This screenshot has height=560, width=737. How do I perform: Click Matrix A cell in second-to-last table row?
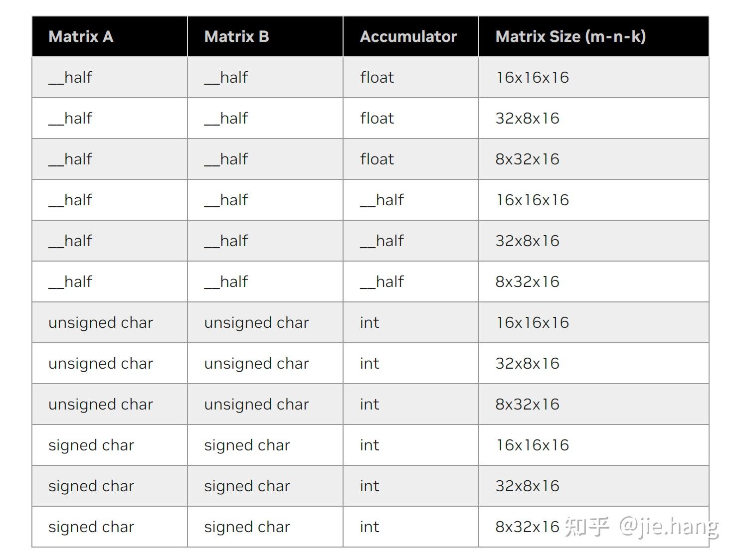pos(91,486)
